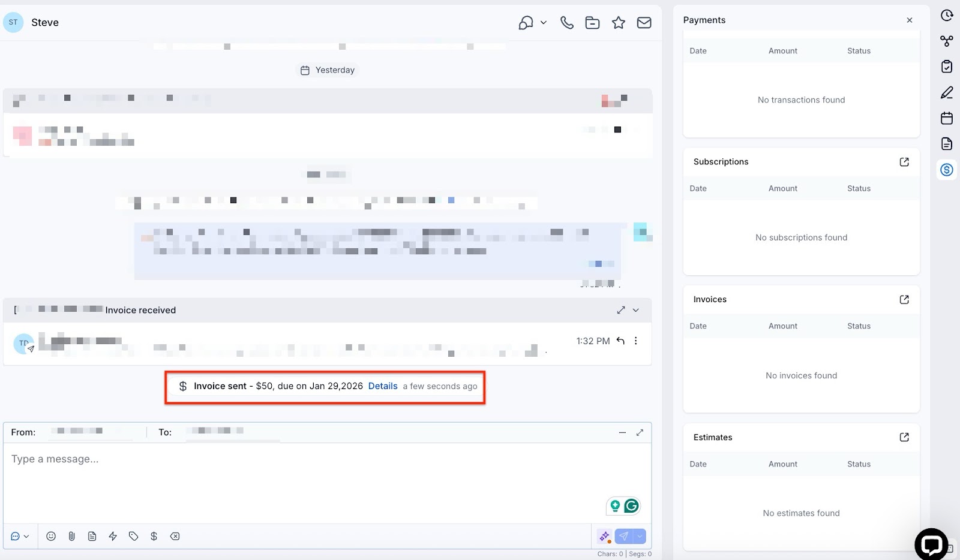Screen dimensions: 960x560
Task: Open the live chat support widget
Action: (x=931, y=544)
